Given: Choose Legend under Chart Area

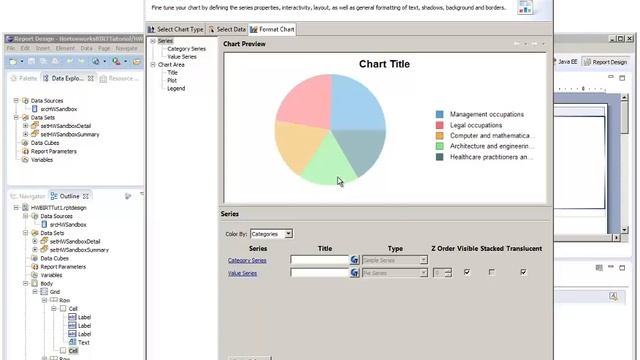Looking at the screenshot, I should [x=176, y=88].
